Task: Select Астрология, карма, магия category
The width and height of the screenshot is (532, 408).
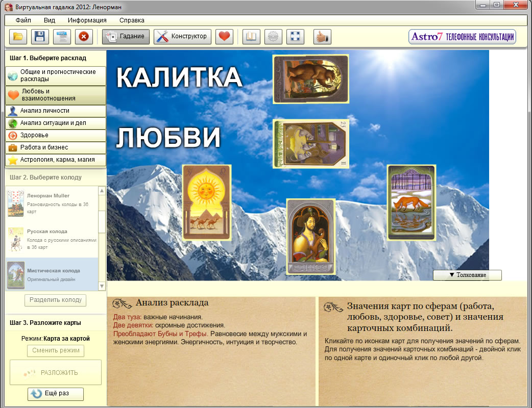Action: tap(56, 160)
